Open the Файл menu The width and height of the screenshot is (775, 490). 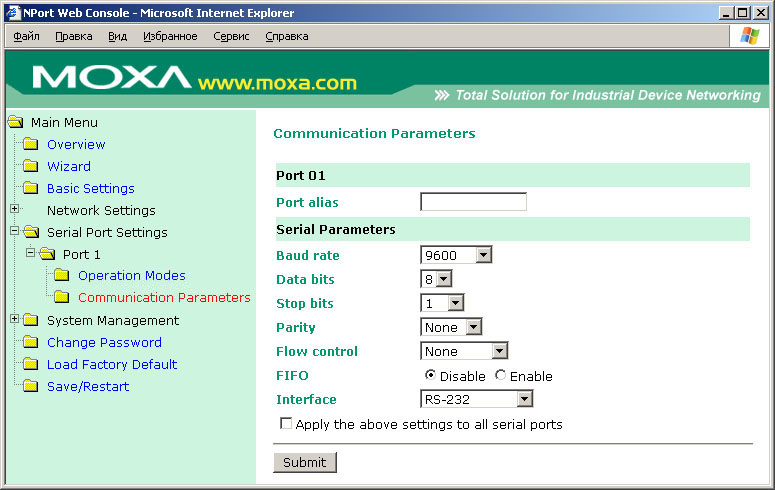[27, 36]
